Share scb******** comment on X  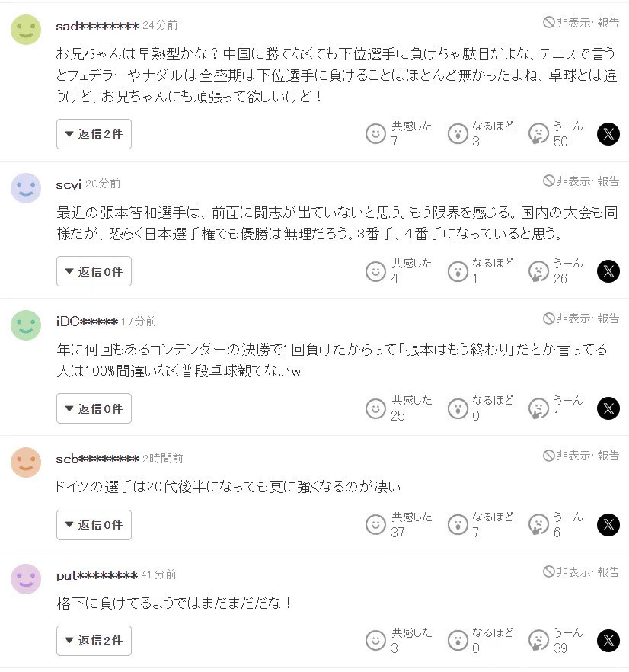(x=608, y=525)
